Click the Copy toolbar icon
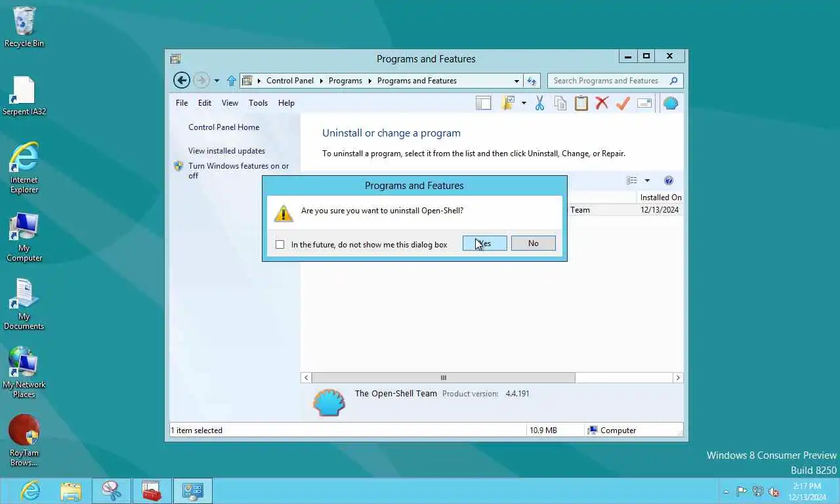Viewport: 840px width, 504px height. tap(560, 103)
